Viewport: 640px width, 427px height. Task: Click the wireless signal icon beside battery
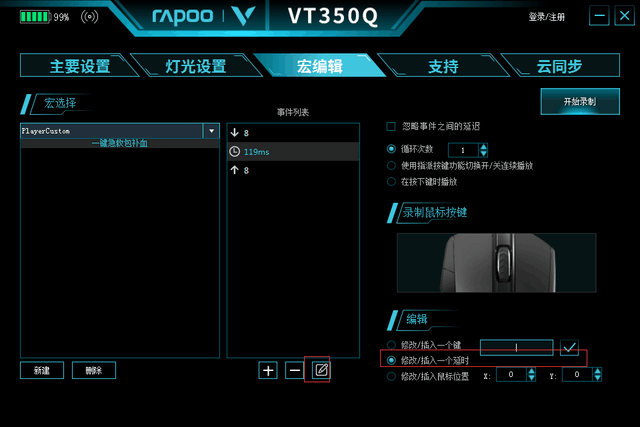pos(89,17)
